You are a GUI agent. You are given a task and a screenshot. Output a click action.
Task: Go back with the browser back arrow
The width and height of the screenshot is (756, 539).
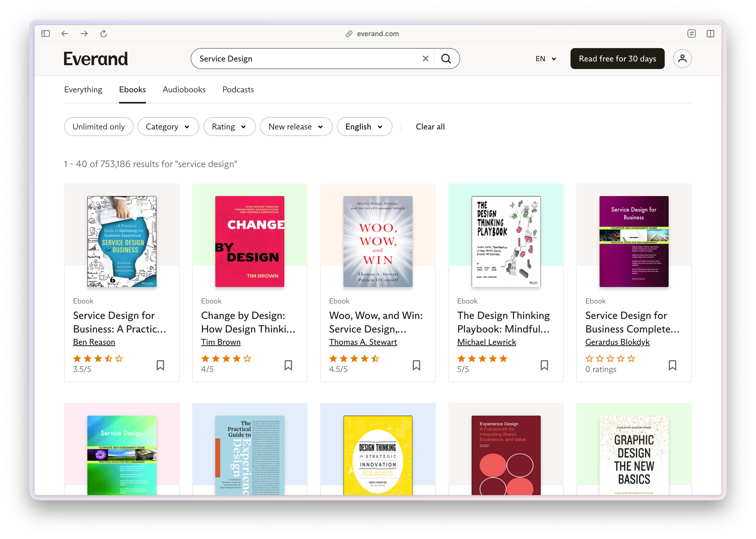coord(65,34)
